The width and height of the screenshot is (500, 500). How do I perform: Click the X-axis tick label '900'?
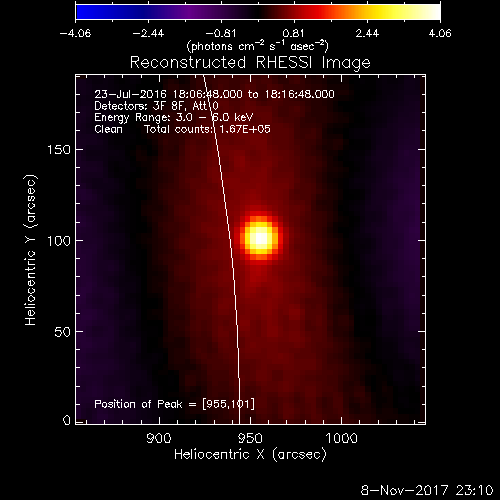[159, 438]
